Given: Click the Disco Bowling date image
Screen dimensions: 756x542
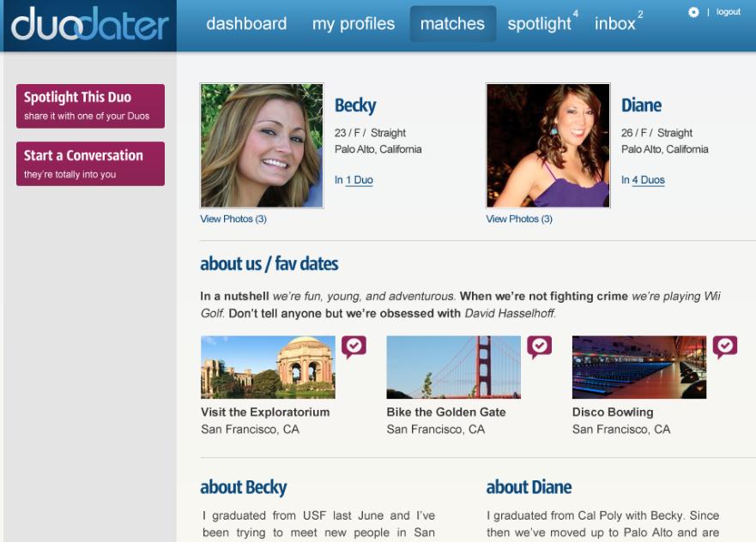Looking at the screenshot, I should [x=639, y=367].
